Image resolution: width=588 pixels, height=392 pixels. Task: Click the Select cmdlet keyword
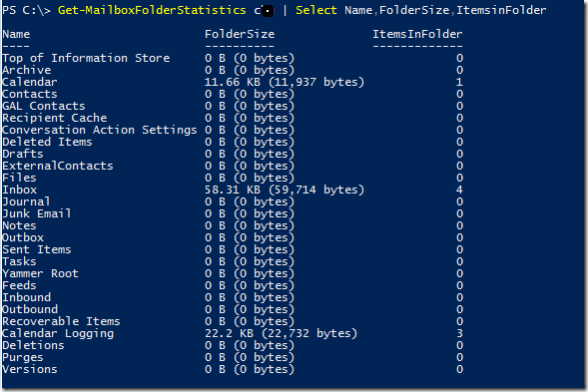[316, 10]
